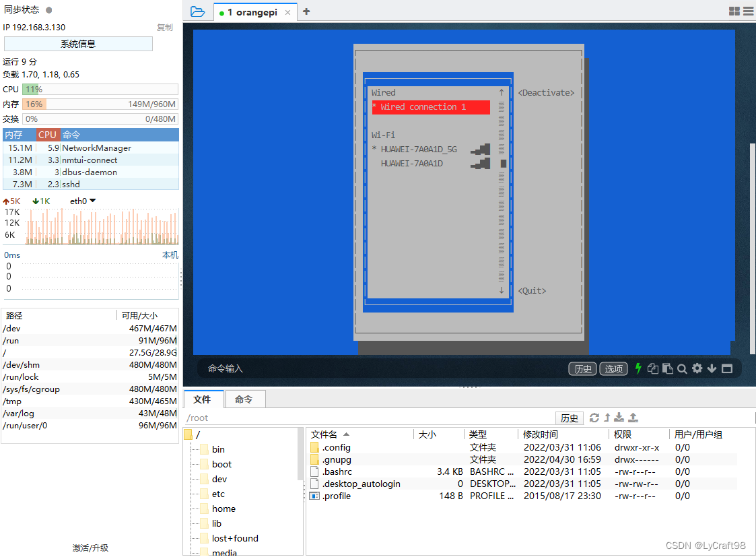
Task: Click the terminal copy icon
Action: (x=653, y=368)
